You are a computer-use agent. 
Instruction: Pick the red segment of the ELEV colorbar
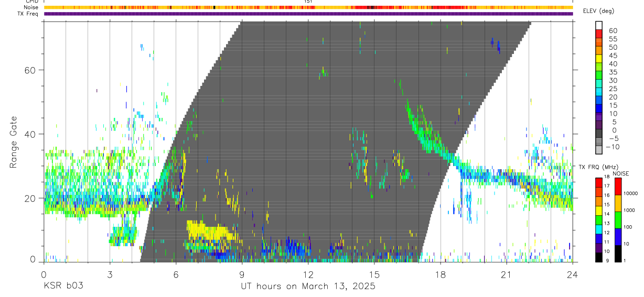tap(599, 34)
